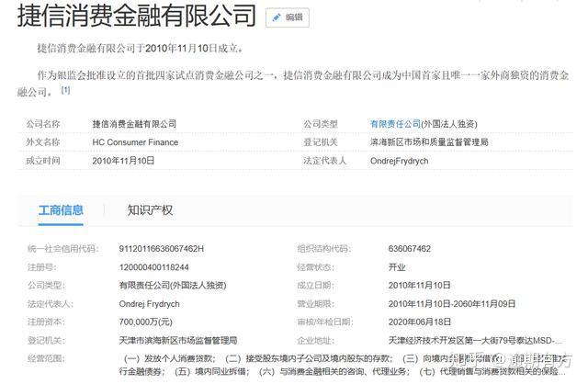The image size is (588, 384).
Task: Select the 有限责任公司(外国法人独资) value in 工商信息
Action: pos(173,286)
